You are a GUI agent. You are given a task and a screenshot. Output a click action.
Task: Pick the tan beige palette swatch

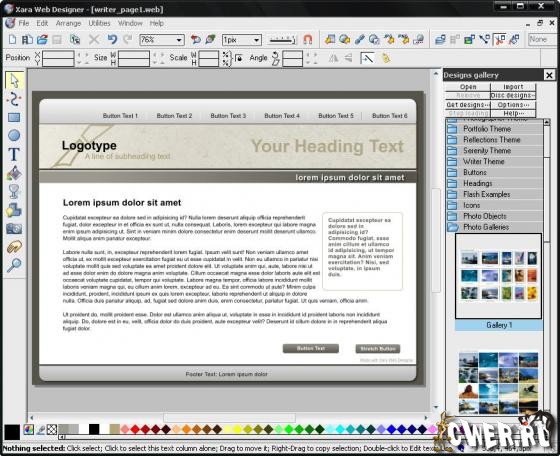click(114, 429)
